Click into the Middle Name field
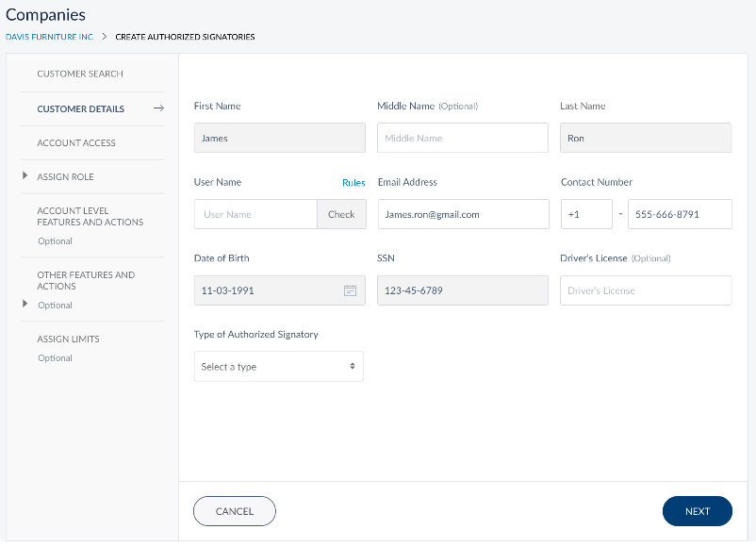 462,138
